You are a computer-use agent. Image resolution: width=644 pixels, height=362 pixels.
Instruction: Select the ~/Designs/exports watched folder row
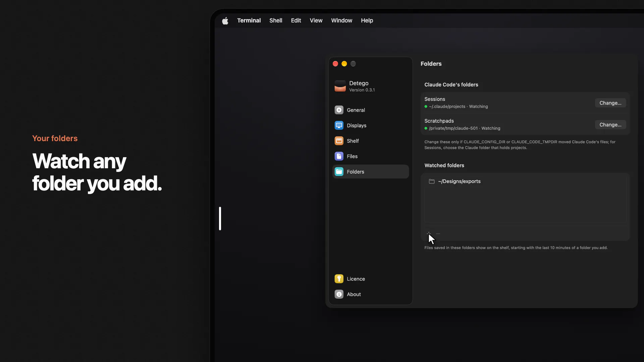tap(525, 181)
